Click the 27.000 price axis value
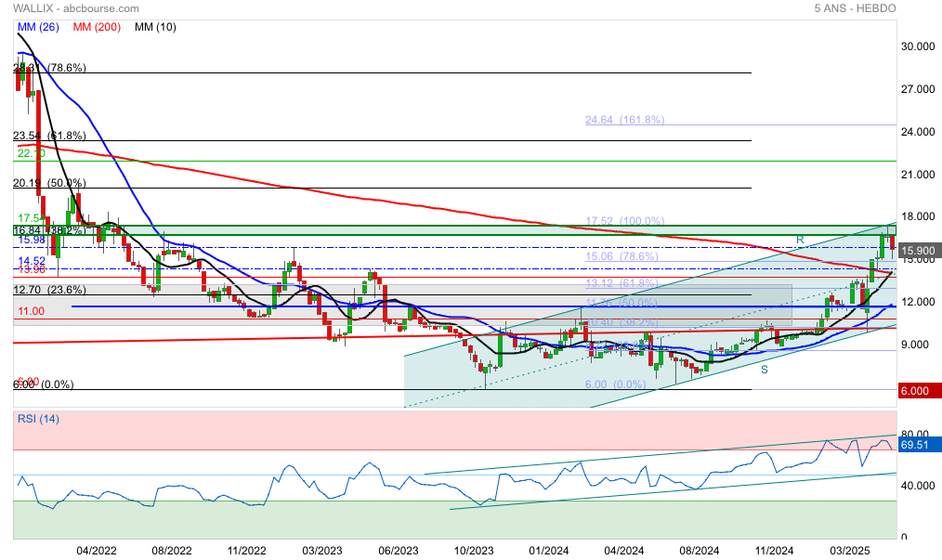942x560 pixels. click(918, 89)
